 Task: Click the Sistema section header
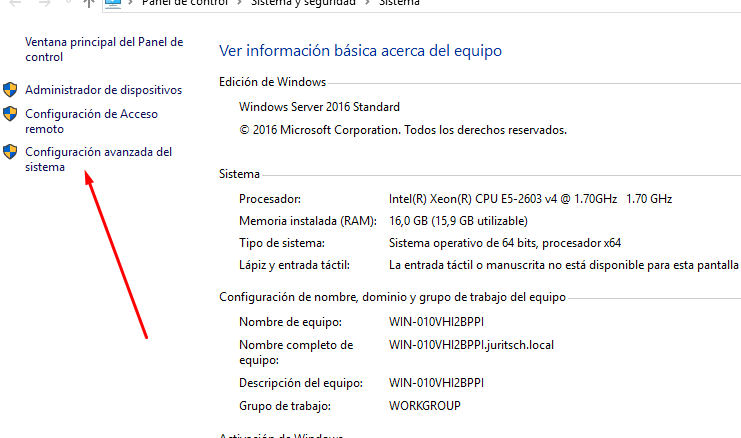[239, 174]
